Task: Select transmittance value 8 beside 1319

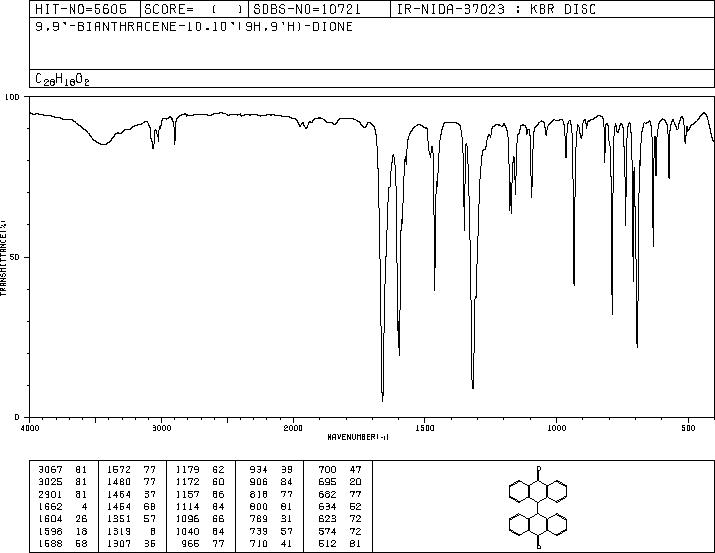Action: (x=153, y=531)
